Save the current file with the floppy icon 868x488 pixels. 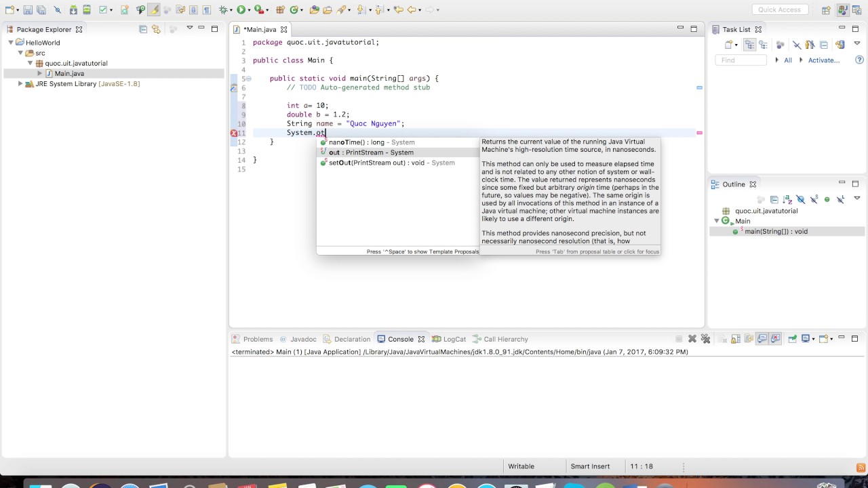pyautogui.click(x=28, y=9)
